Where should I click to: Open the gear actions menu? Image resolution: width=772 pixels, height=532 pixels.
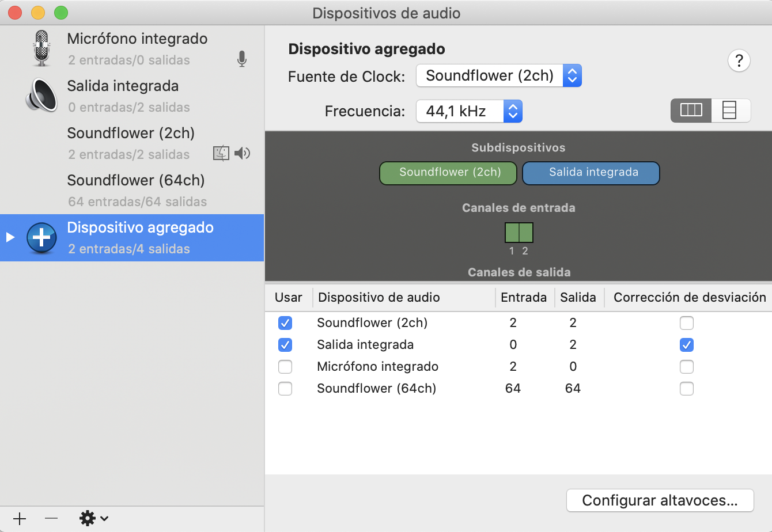coord(93,519)
